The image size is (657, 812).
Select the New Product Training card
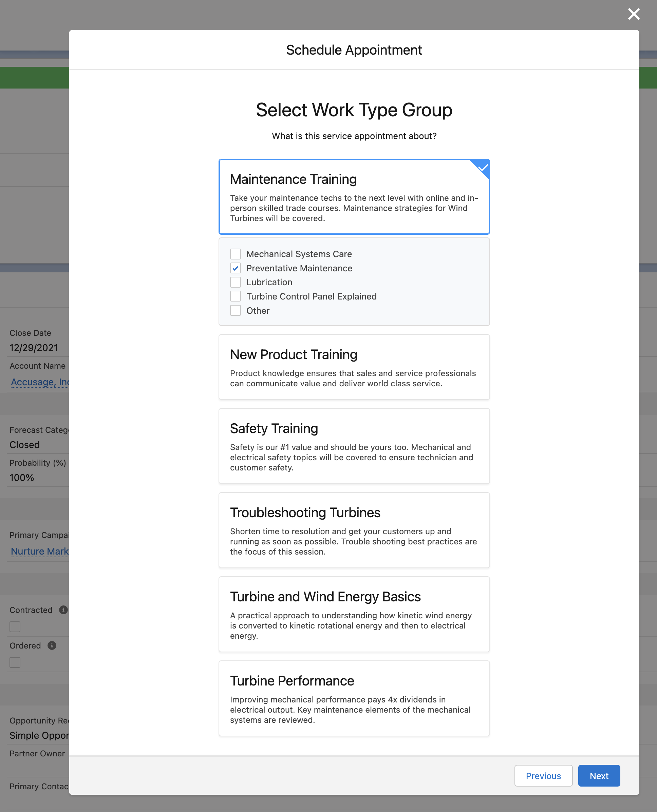pos(354,366)
